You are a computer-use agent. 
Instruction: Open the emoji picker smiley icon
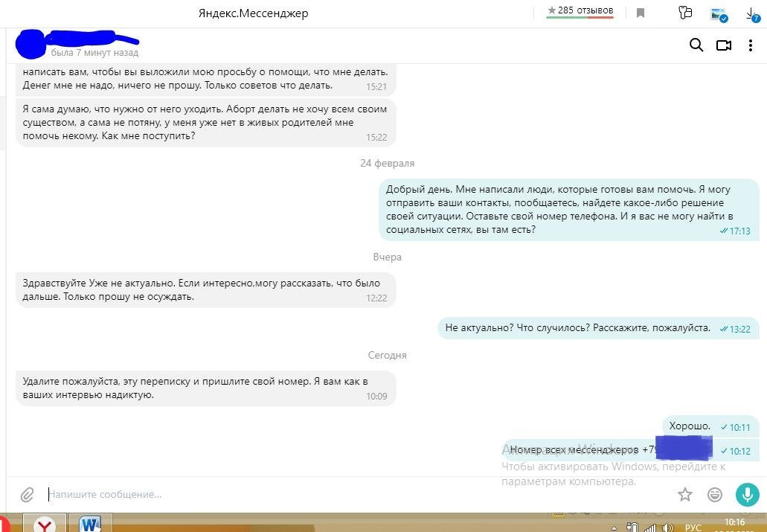715,494
